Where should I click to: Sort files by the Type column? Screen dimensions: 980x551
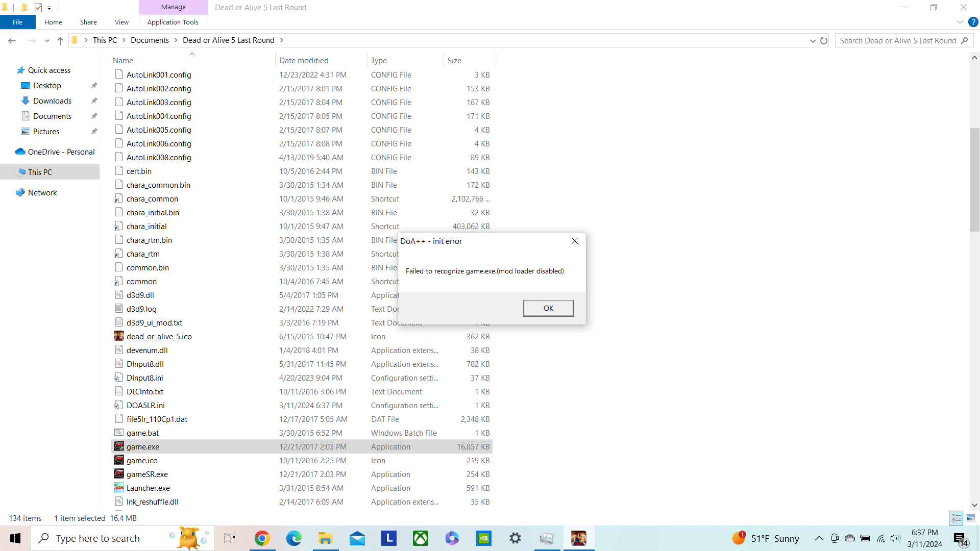pyautogui.click(x=379, y=60)
